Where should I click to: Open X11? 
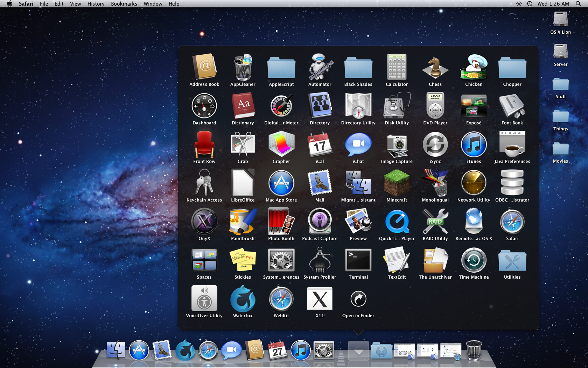[x=320, y=298]
